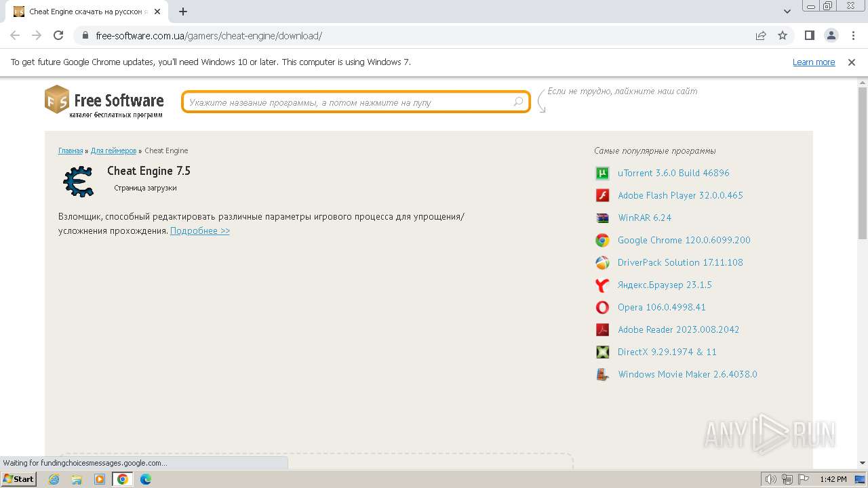
Task: Open the Chrome profile avatar
Action: click(x=831, y=35)
